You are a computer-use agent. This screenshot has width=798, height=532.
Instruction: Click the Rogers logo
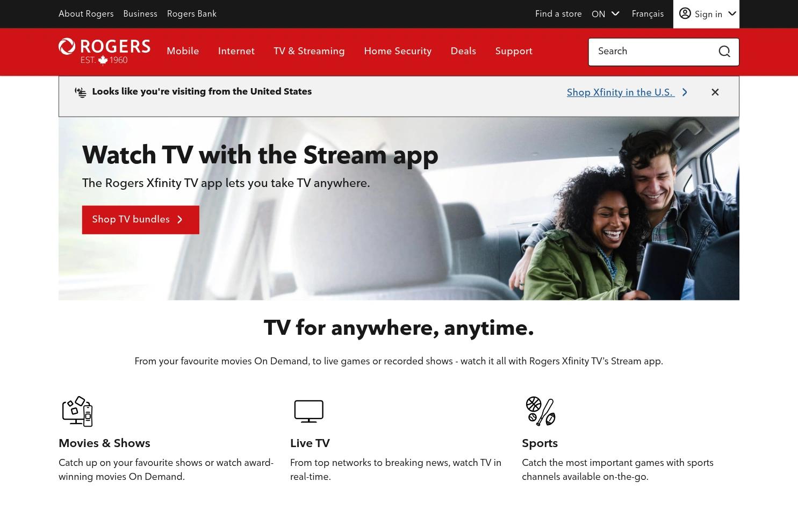[104, 52]
